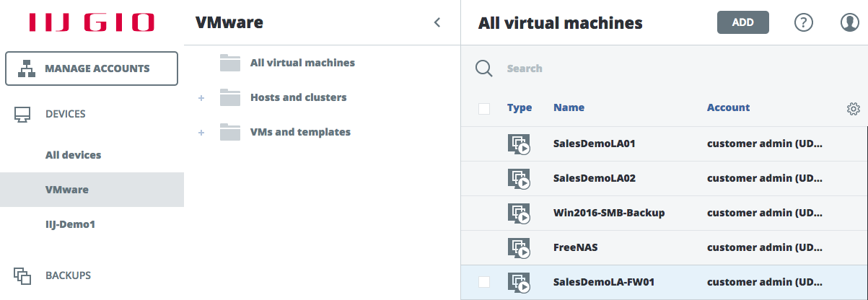Open the Backups section
Viewport: 868px width, 300px height.
68,275
